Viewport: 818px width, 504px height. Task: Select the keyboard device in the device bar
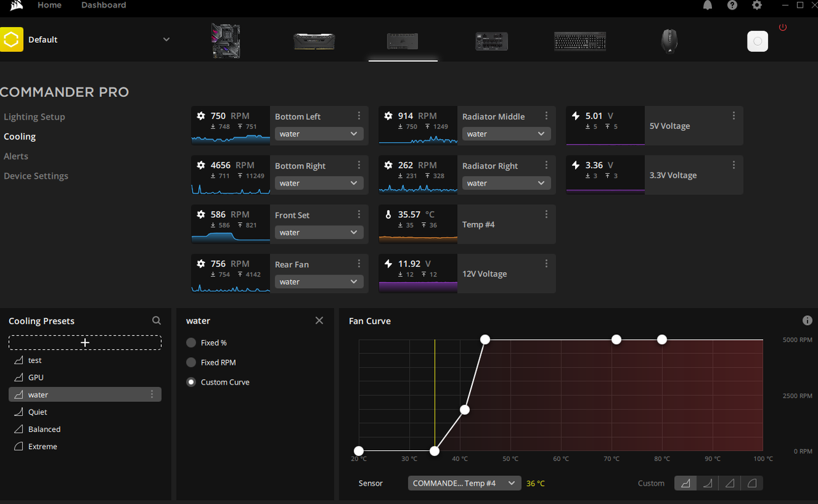click(x=580, y=41)
